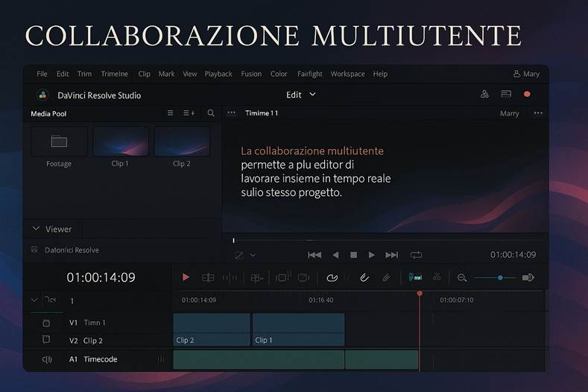Select the Blade Edit mode tool
Image resolution: width=588 pixels, height=392 pixels.
click(x=257, y=278)
